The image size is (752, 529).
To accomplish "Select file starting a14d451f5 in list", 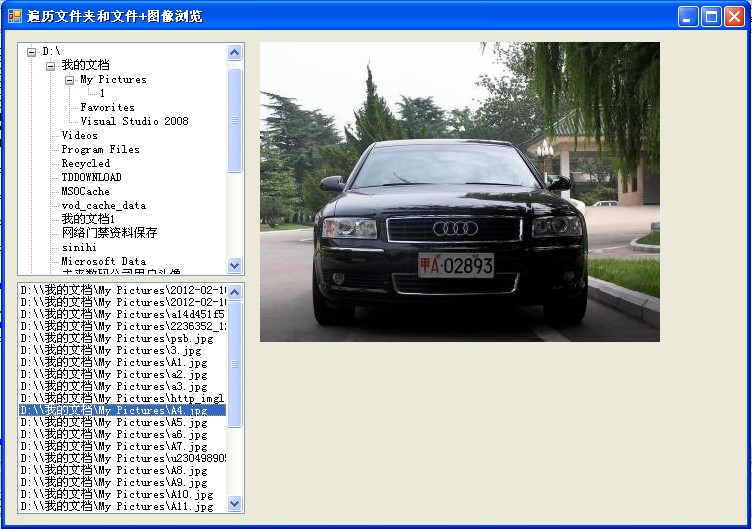I will (x=122, y=315).
